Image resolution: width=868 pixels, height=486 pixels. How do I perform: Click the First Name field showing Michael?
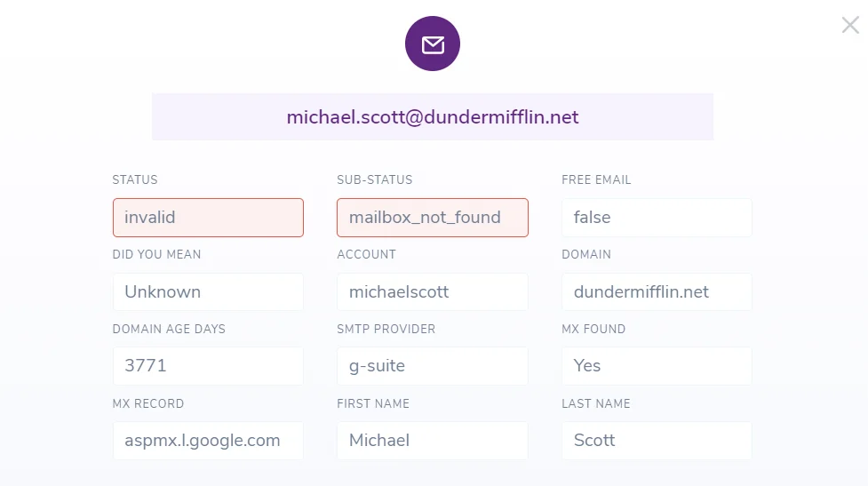click(432, 441)
